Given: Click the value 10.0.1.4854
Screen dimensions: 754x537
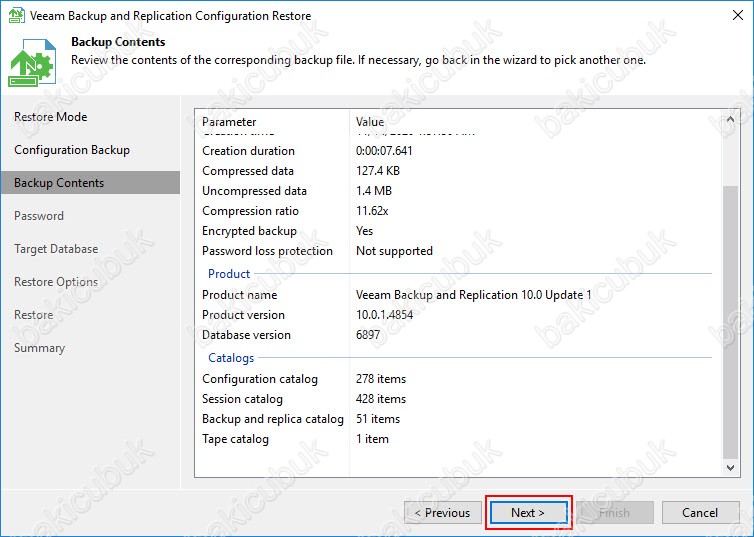Looking at the screenshot, I should point(384,315).
